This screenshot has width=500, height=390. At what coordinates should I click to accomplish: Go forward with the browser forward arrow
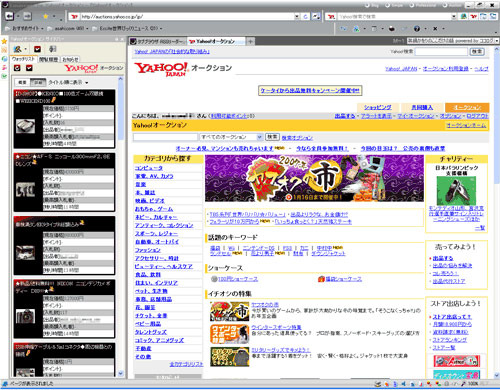[27, 16]
